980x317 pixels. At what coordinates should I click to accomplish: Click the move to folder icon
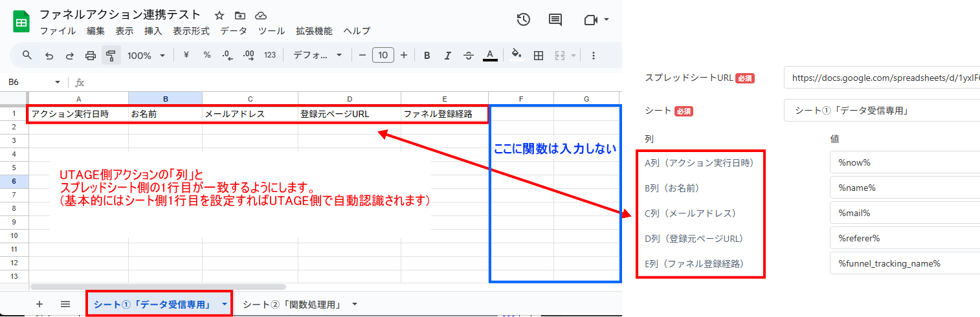240,16
